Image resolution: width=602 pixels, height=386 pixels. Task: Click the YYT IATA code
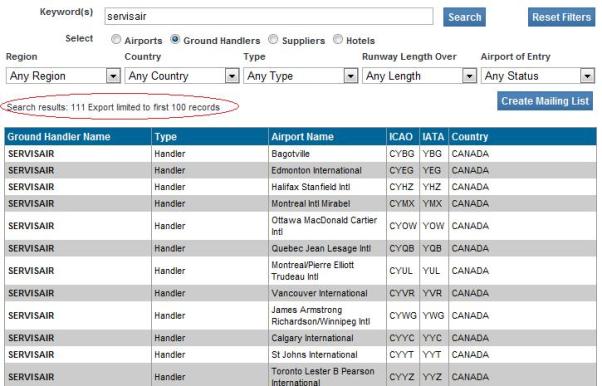[x=432, y=355]
